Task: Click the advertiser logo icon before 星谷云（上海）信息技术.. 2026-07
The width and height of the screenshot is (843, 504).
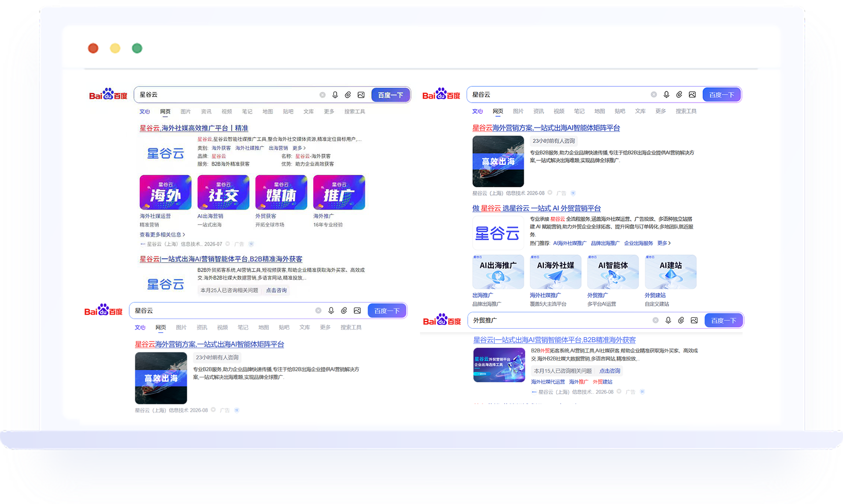Action: pos(142,244)
